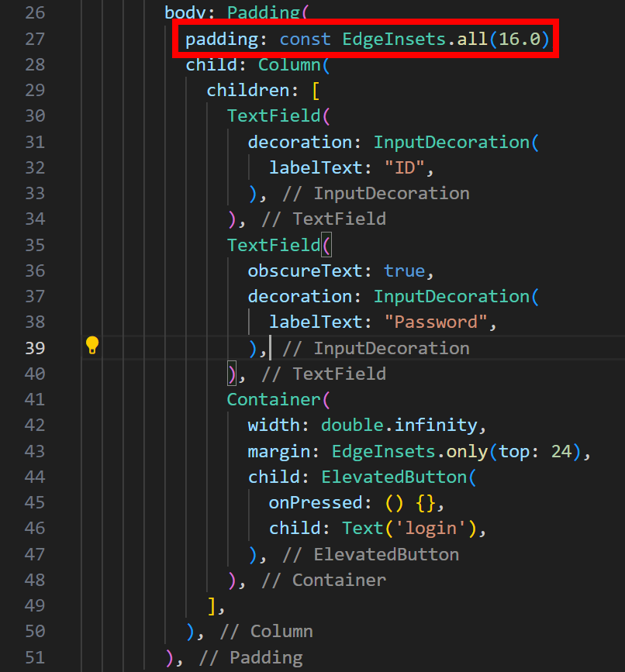This screenshot has width=625, height=672.
Task: Click the value 16.0 in EdgeInsets.all
Action: coord(520,40)
